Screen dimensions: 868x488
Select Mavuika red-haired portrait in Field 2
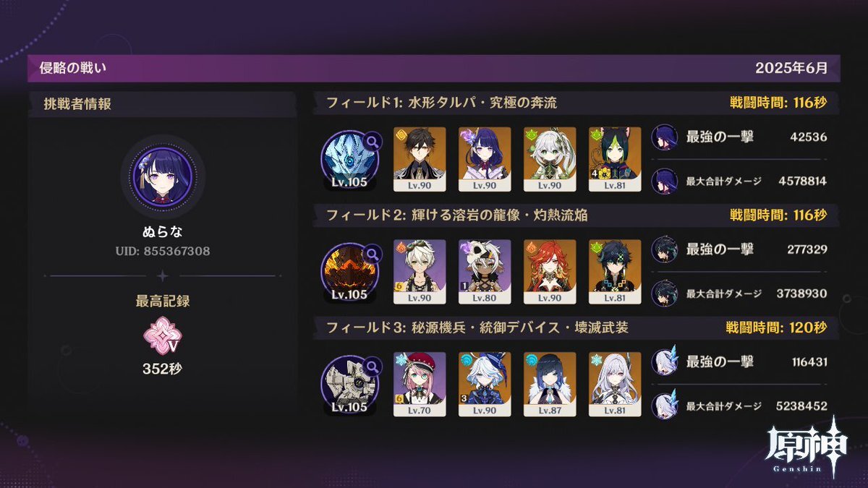[x=550, y=272]
